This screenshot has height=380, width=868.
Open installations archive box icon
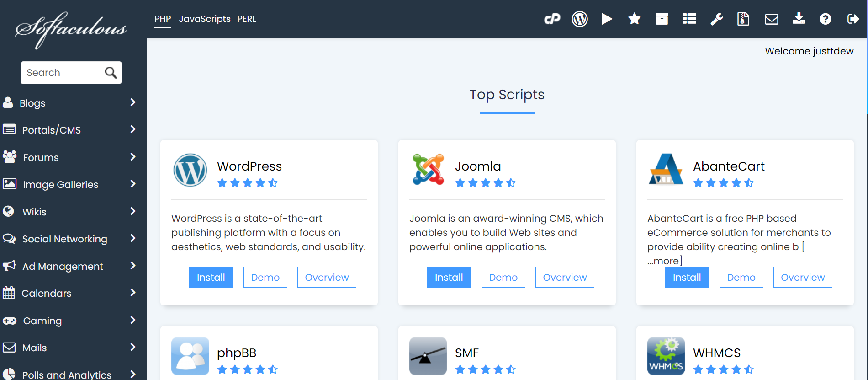click(662, 19)
